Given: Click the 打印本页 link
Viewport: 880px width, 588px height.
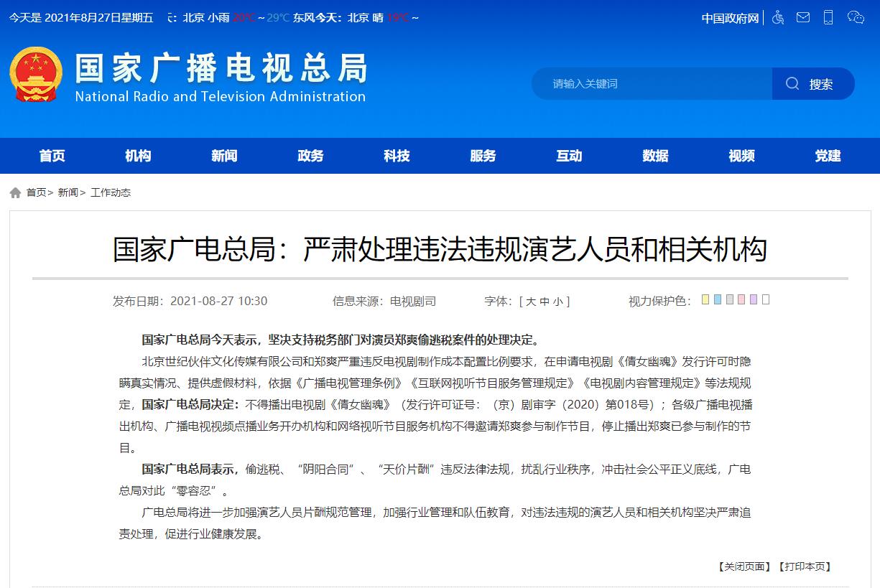Looking at the screenshot, I should point(805,566).
